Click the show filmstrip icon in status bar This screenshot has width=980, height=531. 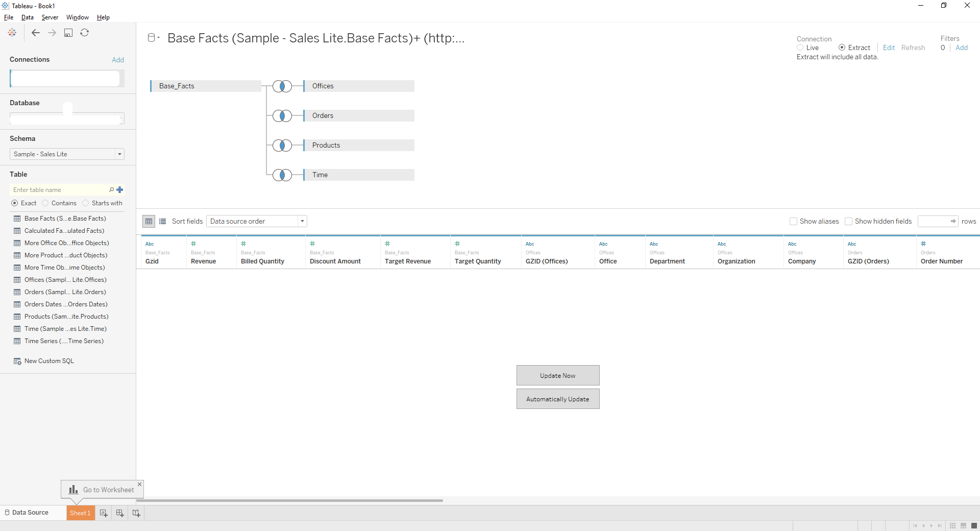coord(963,526)
